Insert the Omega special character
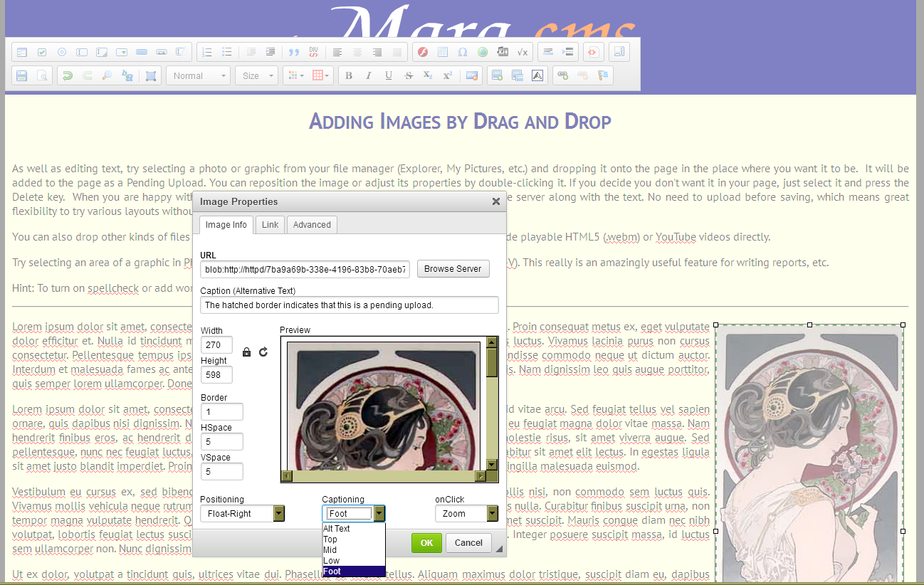The image size is (924, 585). [462, 51]
